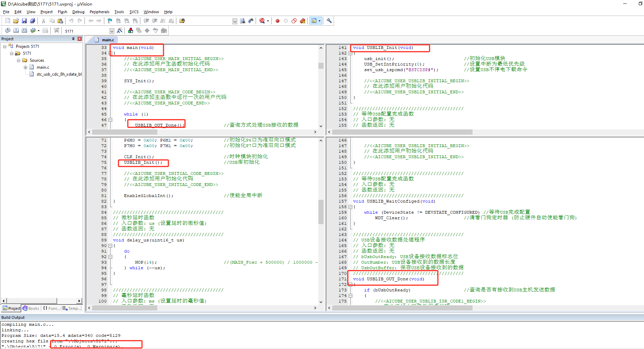Save the current file with floppy icon
The image size is (644, 349).
(x=24, y=21)
